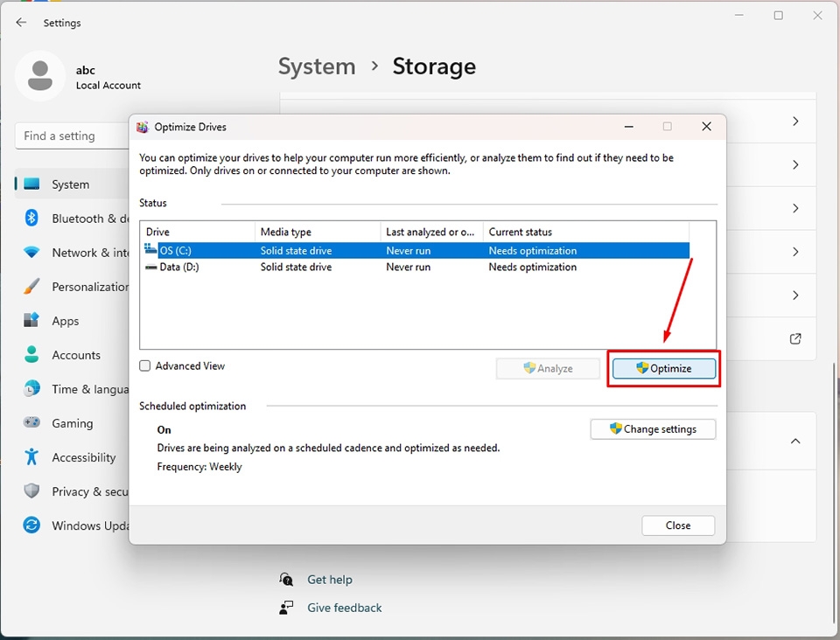840x640 pixels.
Task: Click the Change settings button
Action: tap(653, 428)
